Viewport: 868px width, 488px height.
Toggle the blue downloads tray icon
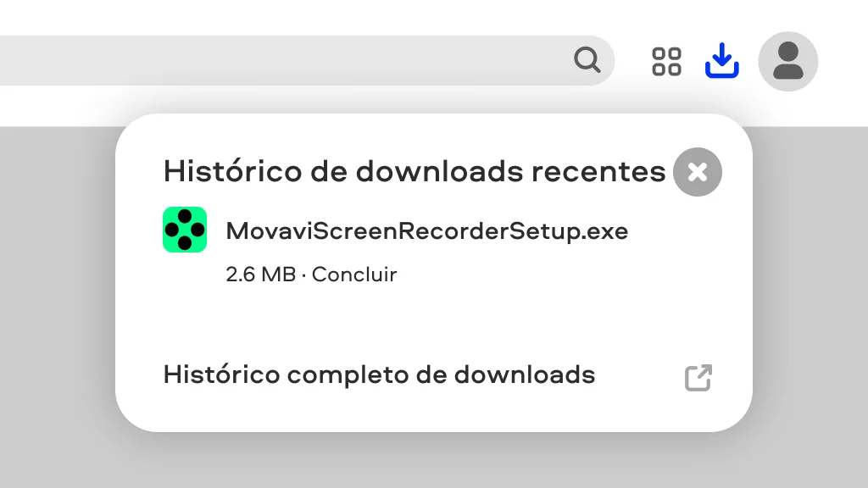pos(722,60)
